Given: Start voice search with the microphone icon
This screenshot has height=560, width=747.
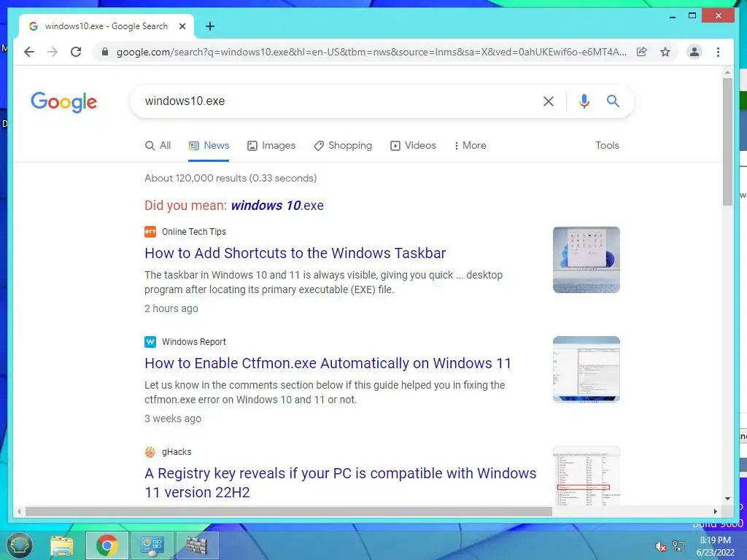Looking at the screenshot, I should click(x=584, y=101).
